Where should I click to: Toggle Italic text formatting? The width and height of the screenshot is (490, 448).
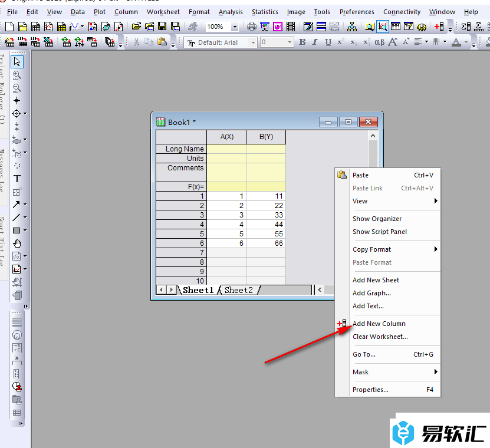click(315, 42)
